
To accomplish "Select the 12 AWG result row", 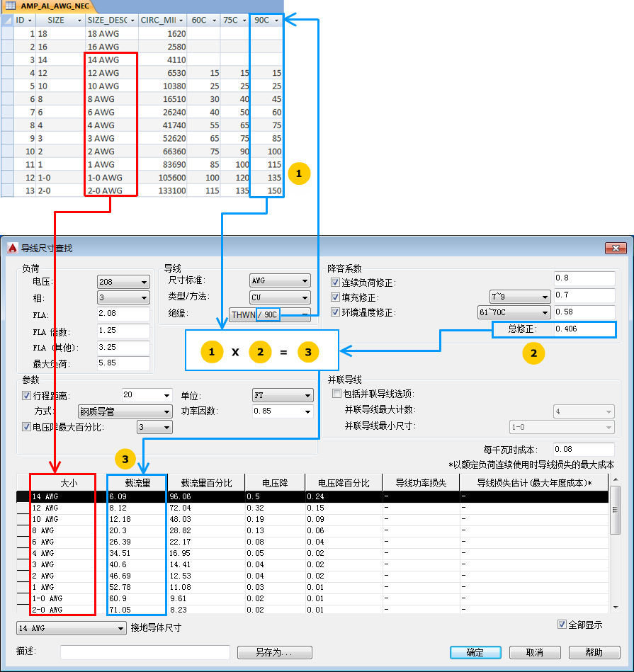I will click(312, 508).
